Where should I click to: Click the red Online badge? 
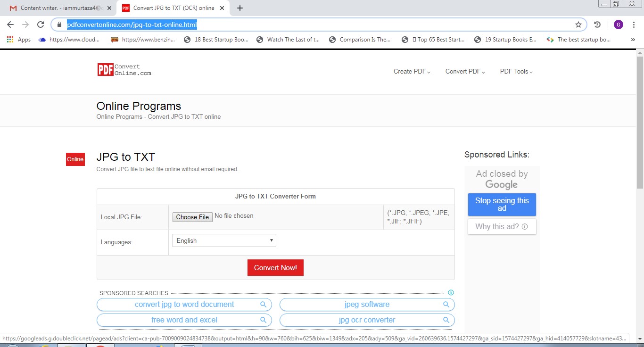coord(75,159)
